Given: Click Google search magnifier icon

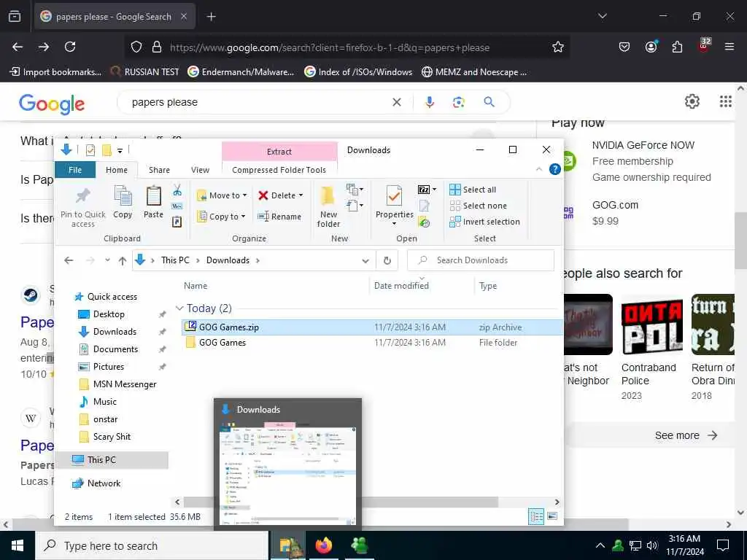Looking at the screenshot, I should (489, 102).
